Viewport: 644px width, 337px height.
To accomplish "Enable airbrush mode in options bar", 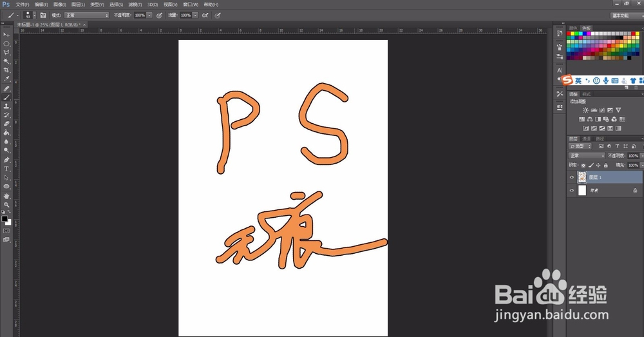I will pyautogui.click(x=205, y=15).
